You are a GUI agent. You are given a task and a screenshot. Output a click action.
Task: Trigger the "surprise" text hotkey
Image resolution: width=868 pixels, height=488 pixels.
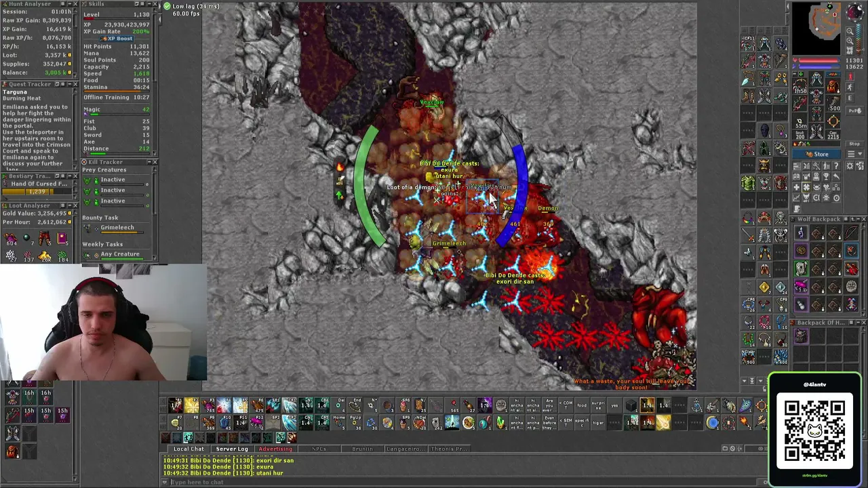pyautogui.click(x=598, y=405)
